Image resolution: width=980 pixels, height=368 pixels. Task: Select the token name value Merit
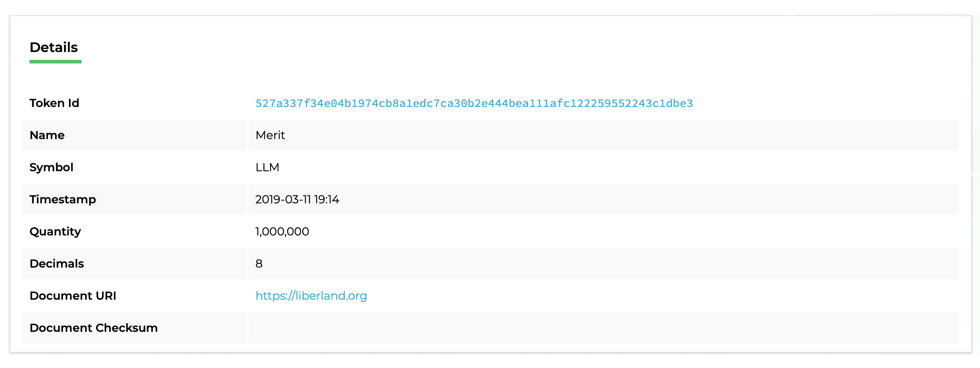(x=270, y=135)
